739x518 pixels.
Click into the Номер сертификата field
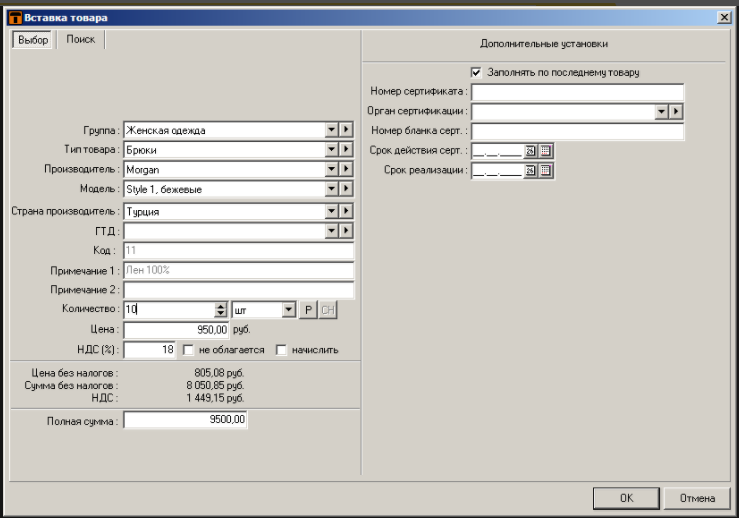577,92
